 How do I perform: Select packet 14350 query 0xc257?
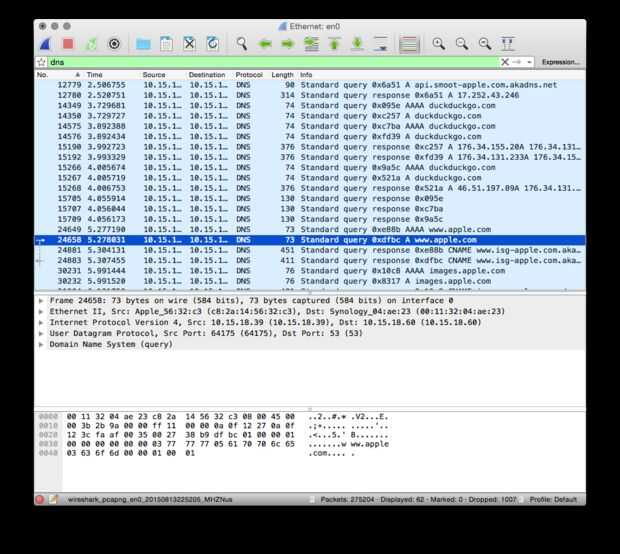(x=310, y=116)
